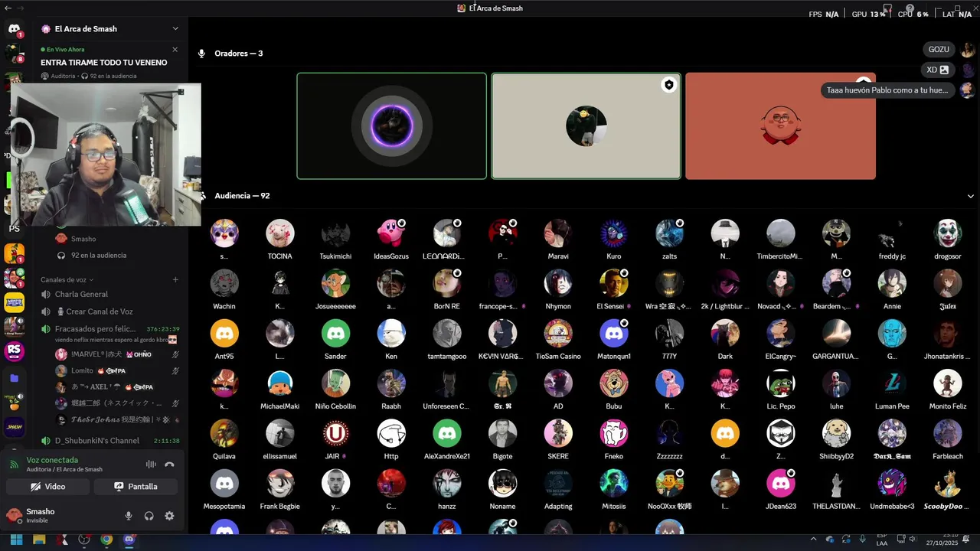Toggle screen share with Pantalla button
Screen dimensions: 980x551
click(x=136, y=487)
